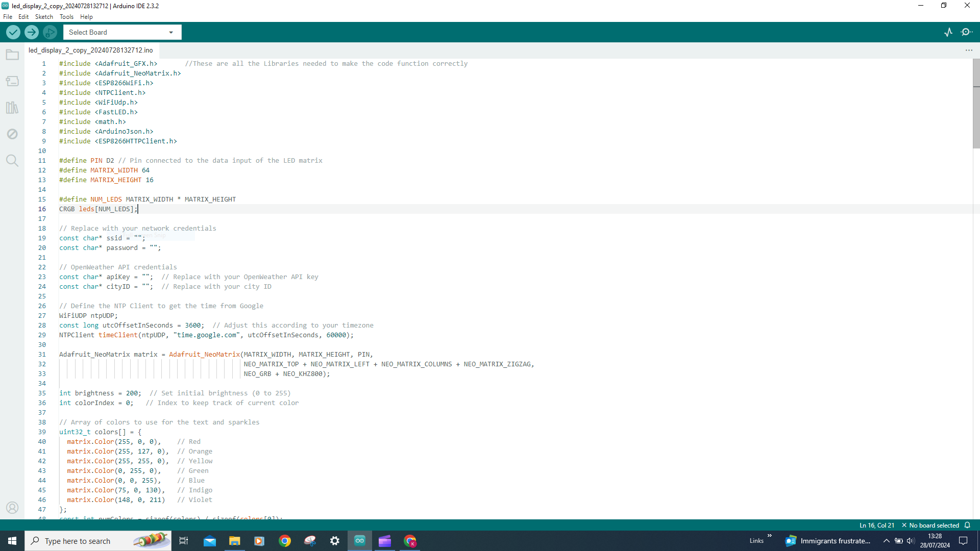
Task: Open the Boards Manager sidebar icon
Action: (x=12, y=81)
